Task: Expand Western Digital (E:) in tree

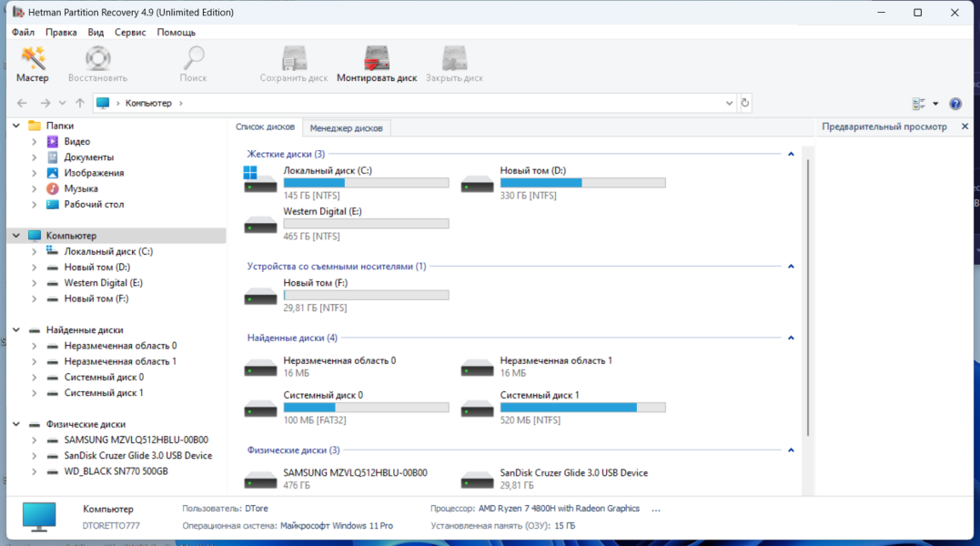Action: tap(35, 283)
